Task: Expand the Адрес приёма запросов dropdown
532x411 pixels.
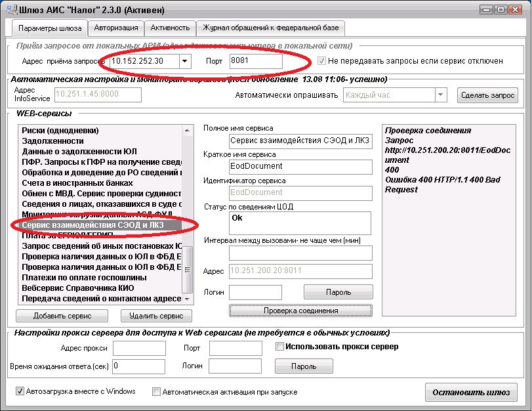Action: click(x=185, y=61)
